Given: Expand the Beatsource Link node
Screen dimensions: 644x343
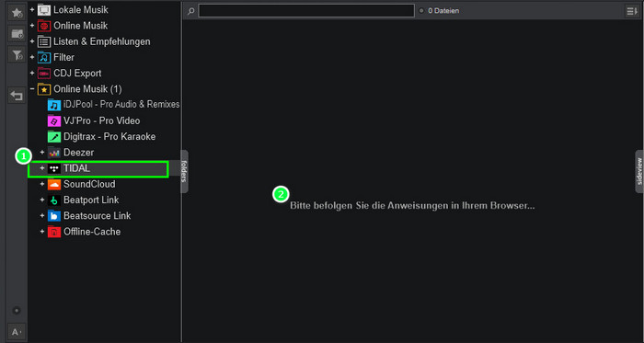Looking at the screenshot, I should (x=42, y=215).
